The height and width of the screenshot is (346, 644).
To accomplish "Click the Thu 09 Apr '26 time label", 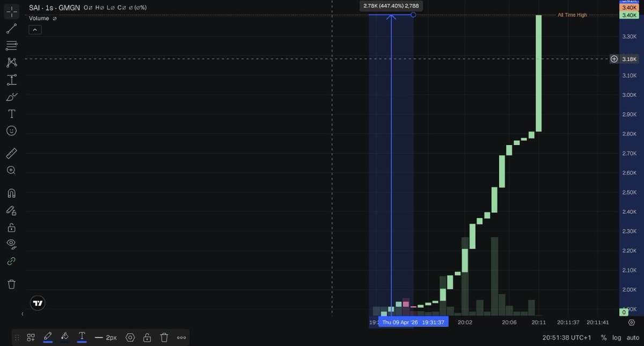I will pos(413,322).
